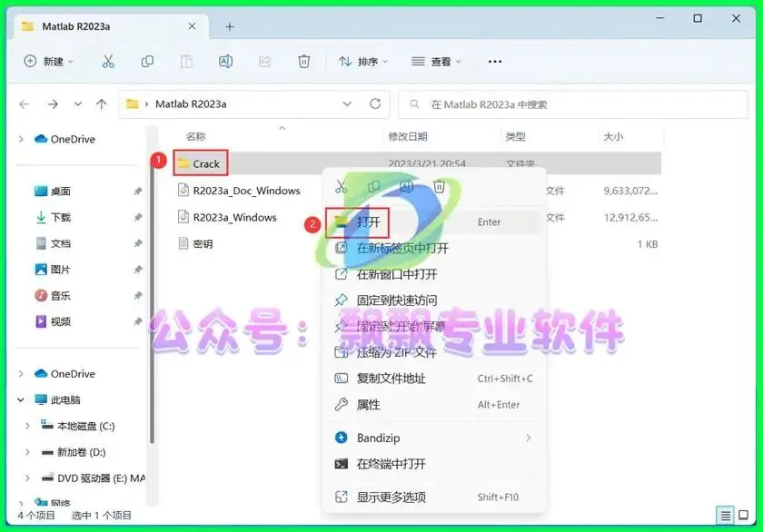Switch to large icons view in status bar
The height and width of the screenshot is (532, 763).
coord(744,516)
